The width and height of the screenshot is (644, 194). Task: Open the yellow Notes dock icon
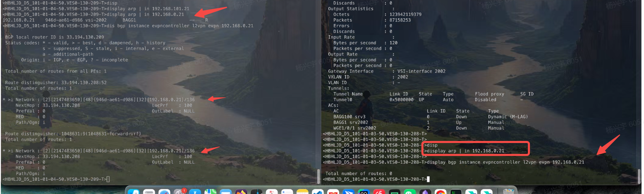(x=302, y=192)
